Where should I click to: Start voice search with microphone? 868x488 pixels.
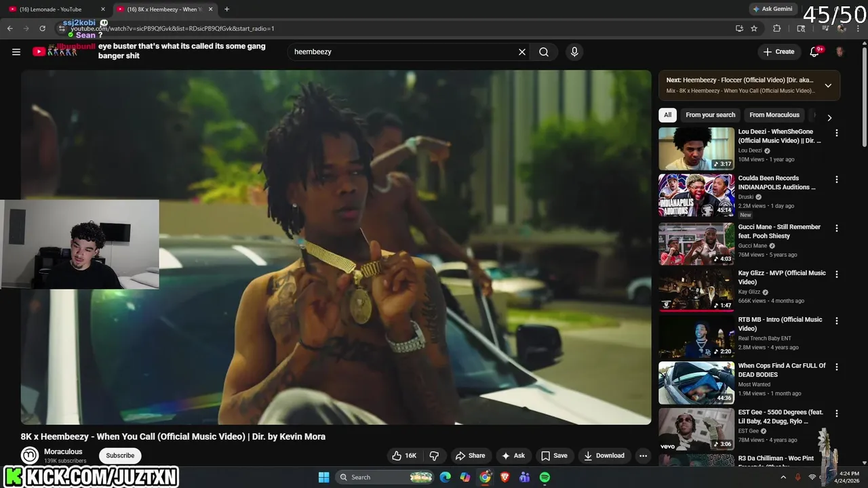click(x=574, y=52)
